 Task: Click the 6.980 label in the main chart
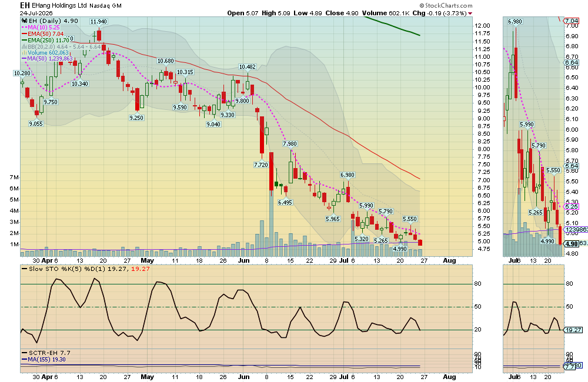(348, 175)
